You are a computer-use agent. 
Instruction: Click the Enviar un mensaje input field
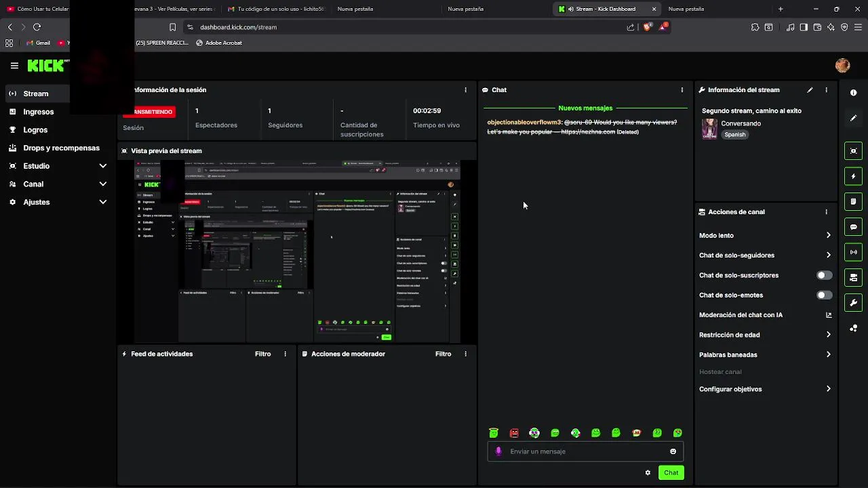tap(585, 451)
